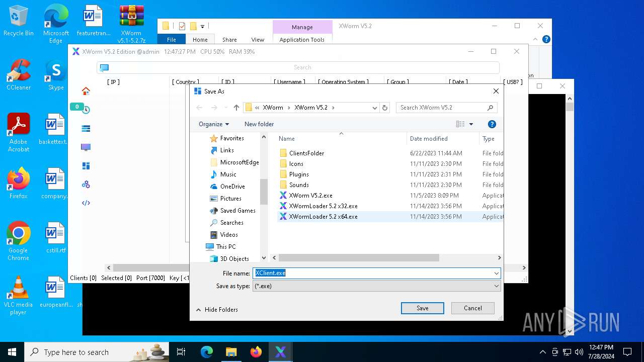Image resolution: width=644 pixels, height=362 pixels.
Task: Open the XWorm list-lines sidebar icon
Action: (86, 129)
